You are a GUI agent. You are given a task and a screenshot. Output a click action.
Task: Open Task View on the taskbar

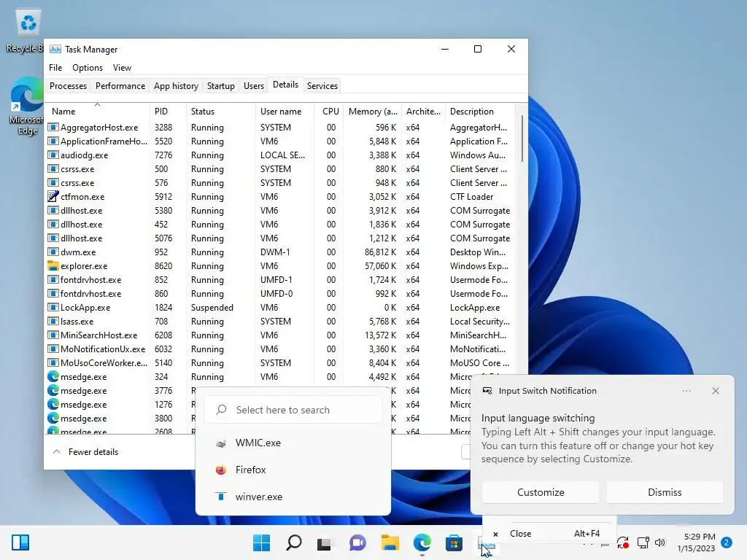point(325,542)
